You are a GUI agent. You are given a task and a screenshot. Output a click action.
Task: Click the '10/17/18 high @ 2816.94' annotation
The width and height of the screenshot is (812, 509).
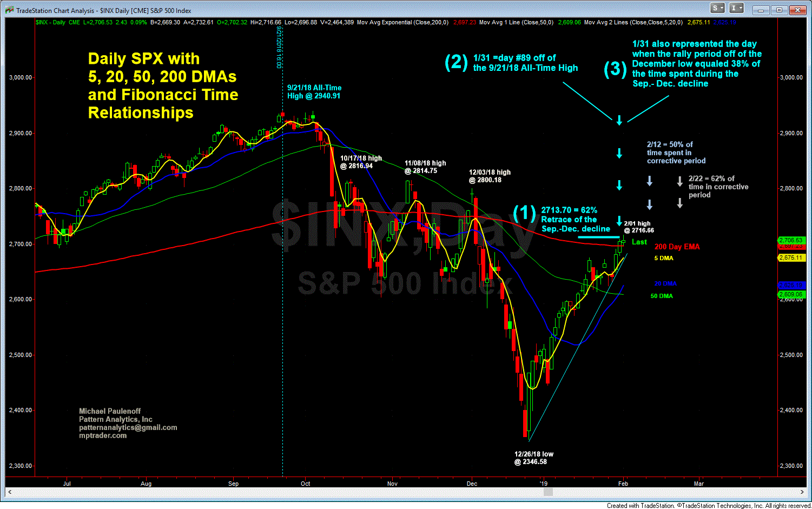361,162
